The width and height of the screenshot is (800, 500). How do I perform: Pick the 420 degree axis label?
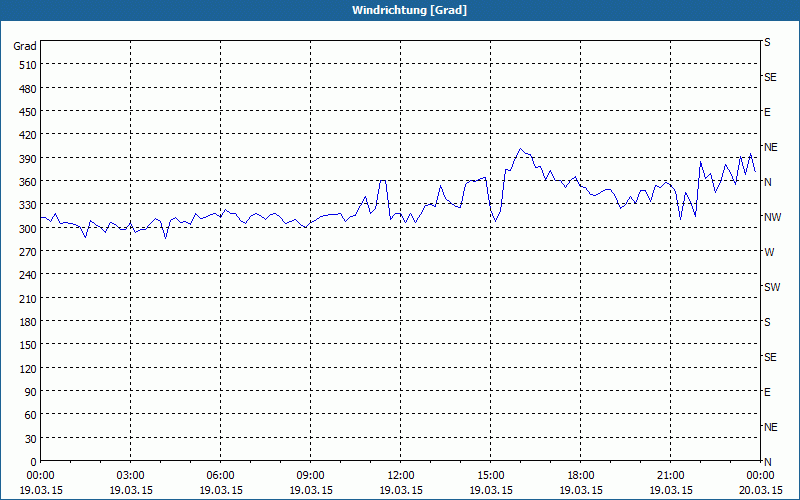(x=29, y=136)
